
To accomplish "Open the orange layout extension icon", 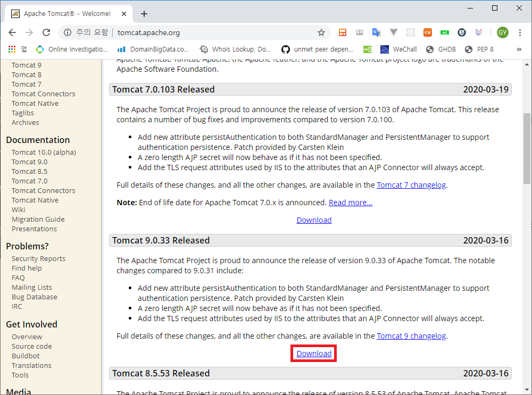I will 342,32.
